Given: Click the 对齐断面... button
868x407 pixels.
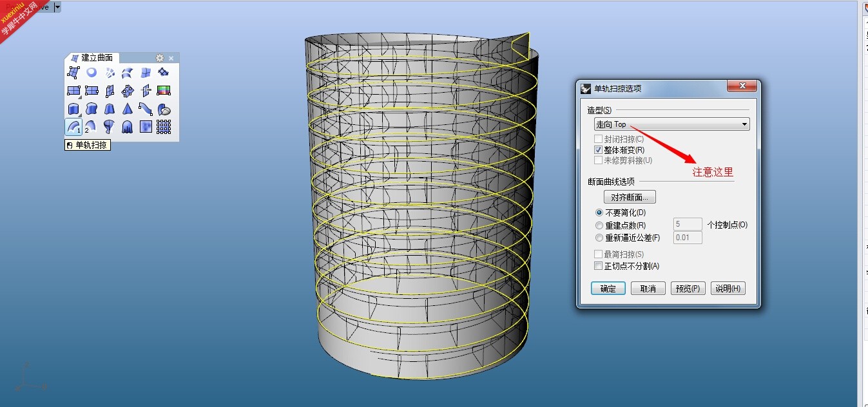Looking at the screenshot, I should coord(630,197).
